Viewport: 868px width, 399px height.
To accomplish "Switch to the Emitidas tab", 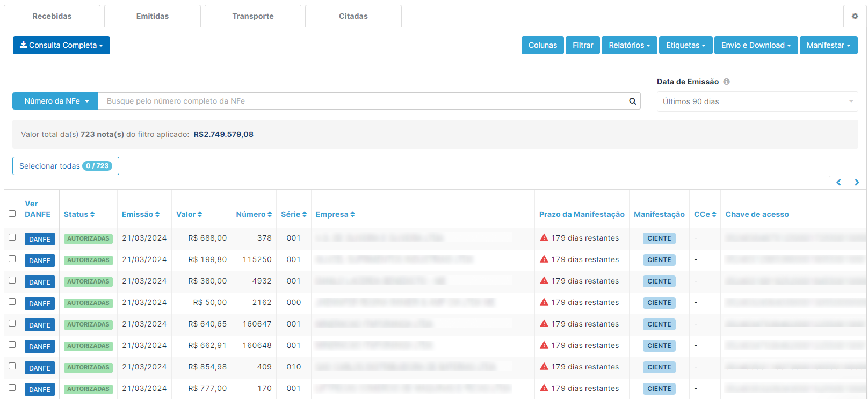I will click(x=152, y=16).
